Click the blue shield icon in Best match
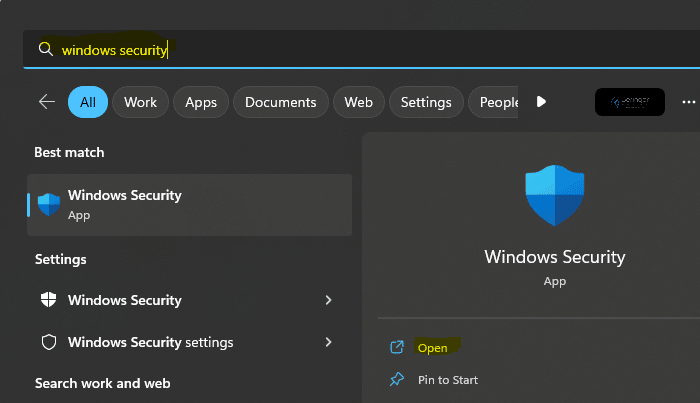The image size is (700, 403). click(49, 204)
